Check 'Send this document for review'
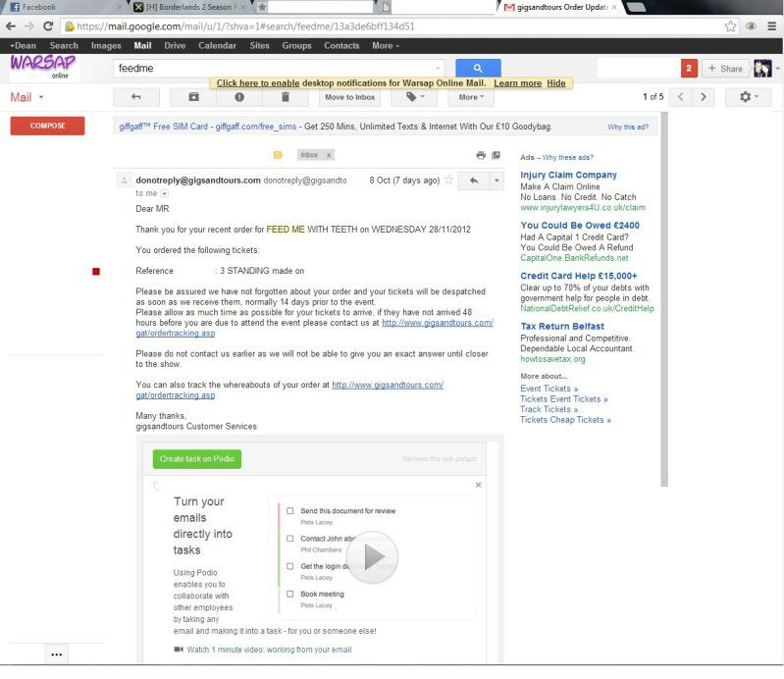 (x=290, y=511)
